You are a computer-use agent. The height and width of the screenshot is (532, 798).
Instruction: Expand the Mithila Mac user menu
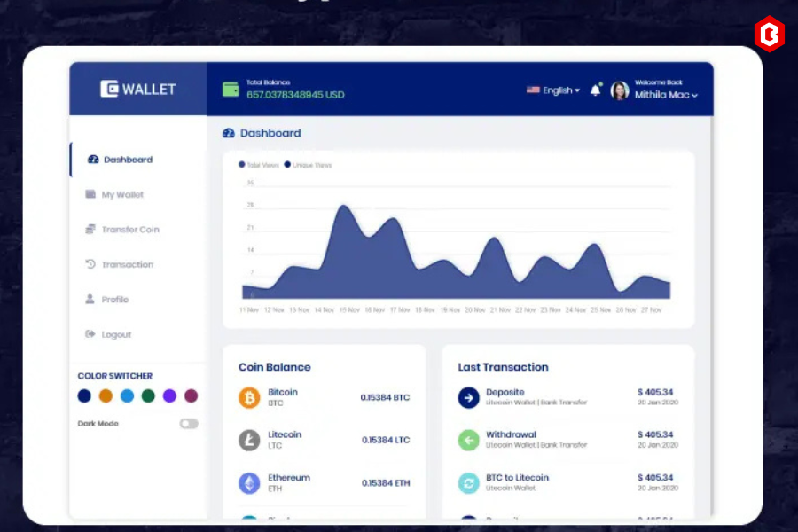[666, 95]
